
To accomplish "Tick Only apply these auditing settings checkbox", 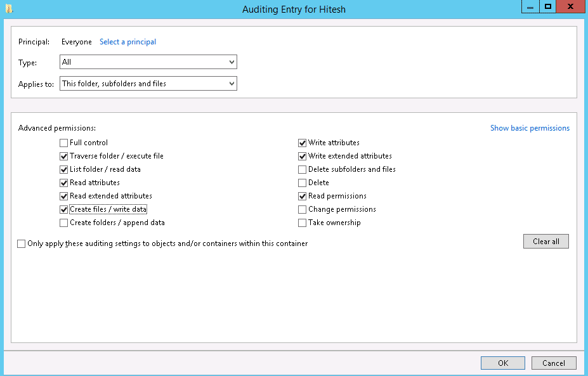I will pos(22,243).
